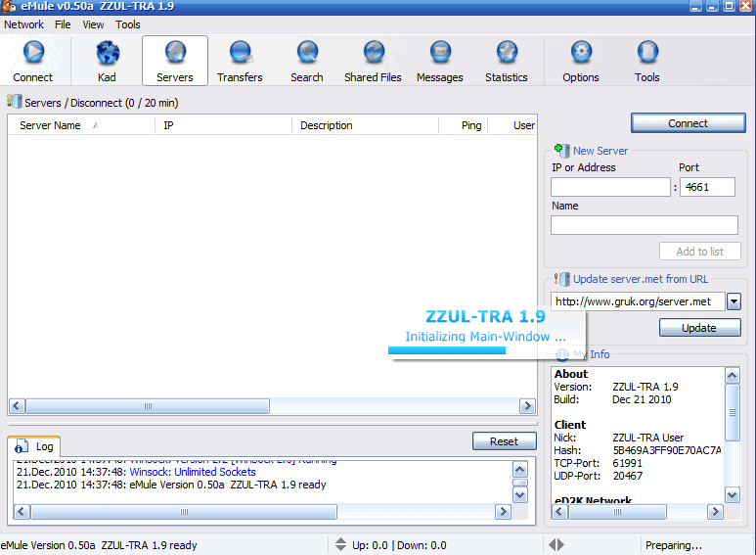This screenshot has height=555, width=756.
Task: Click the Update button for server.met
Action: [699, 328]
